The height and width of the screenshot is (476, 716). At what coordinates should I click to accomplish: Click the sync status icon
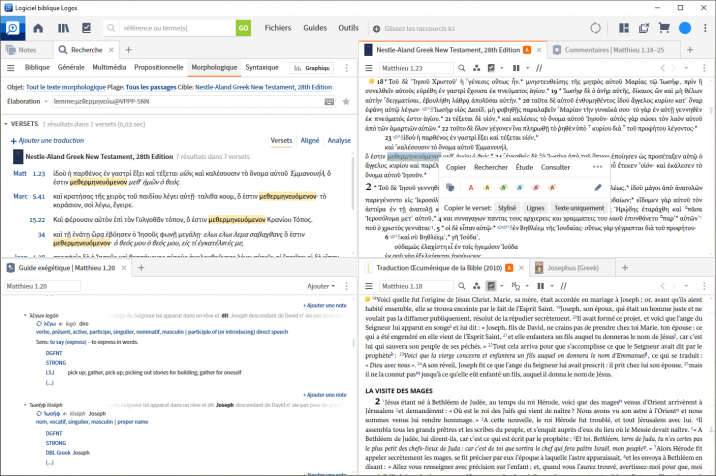(595, 28)
